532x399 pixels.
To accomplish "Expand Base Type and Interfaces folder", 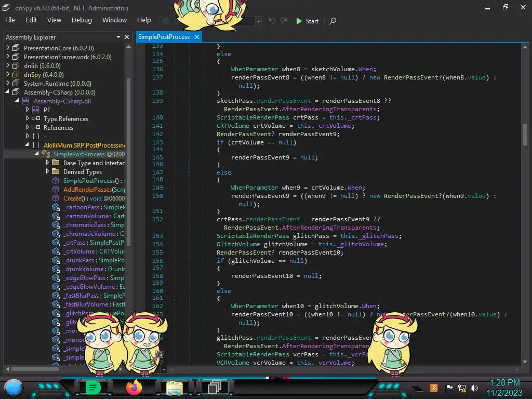I will [47, 163].
